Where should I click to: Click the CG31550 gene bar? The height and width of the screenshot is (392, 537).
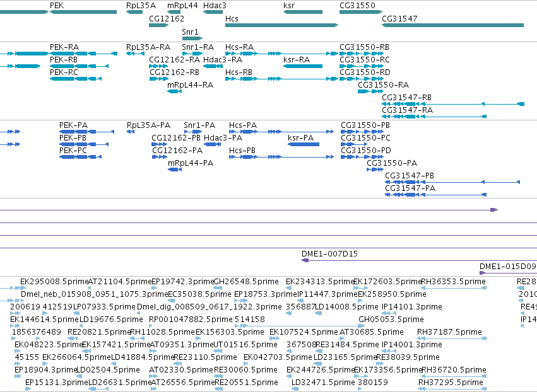click(361, 12)
